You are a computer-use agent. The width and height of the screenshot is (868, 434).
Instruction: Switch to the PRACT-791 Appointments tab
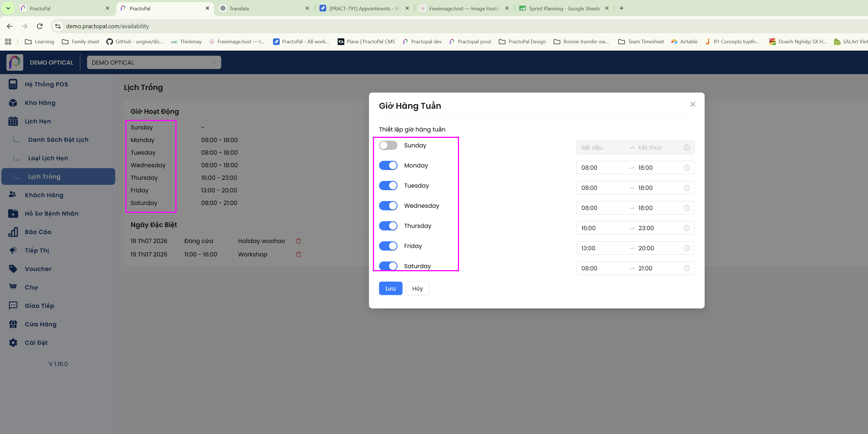pyautogui.click(x=364, y=8)
